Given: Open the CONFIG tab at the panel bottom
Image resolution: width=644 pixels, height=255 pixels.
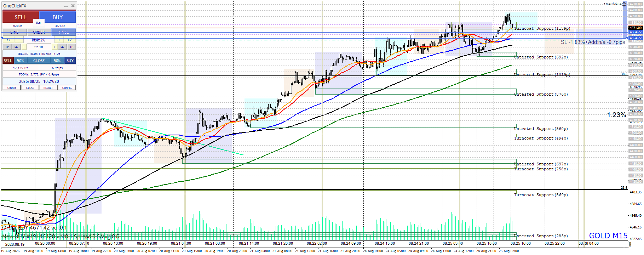Looking at the screenshot, I should point(67,88).
